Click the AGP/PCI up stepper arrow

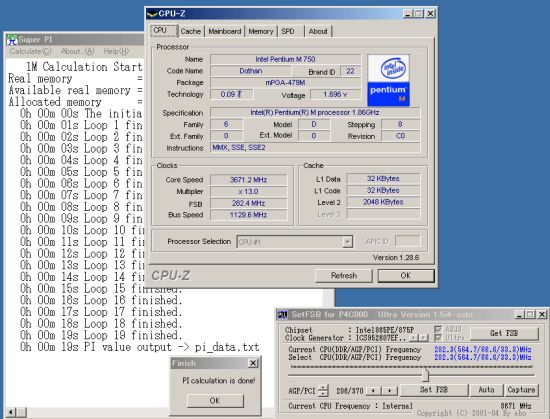323,387
